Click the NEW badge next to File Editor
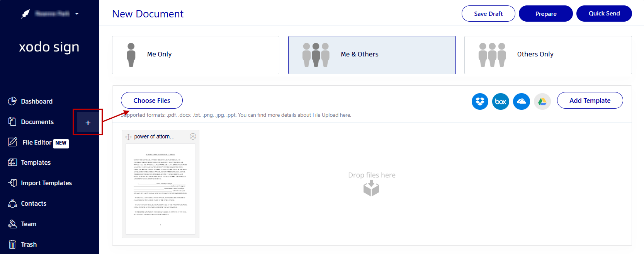 pyautogui.click(x=61, y=143)
